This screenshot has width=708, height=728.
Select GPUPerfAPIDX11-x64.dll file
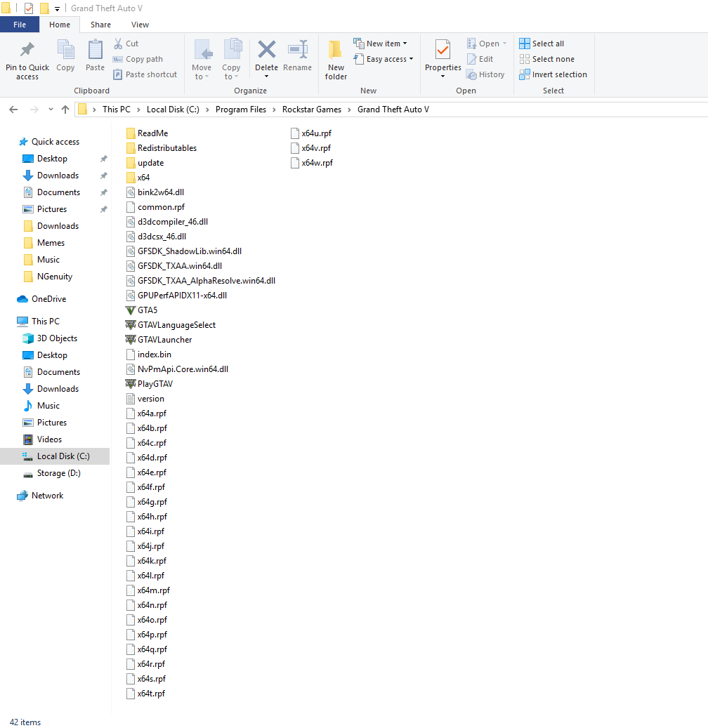coord(176,296)
